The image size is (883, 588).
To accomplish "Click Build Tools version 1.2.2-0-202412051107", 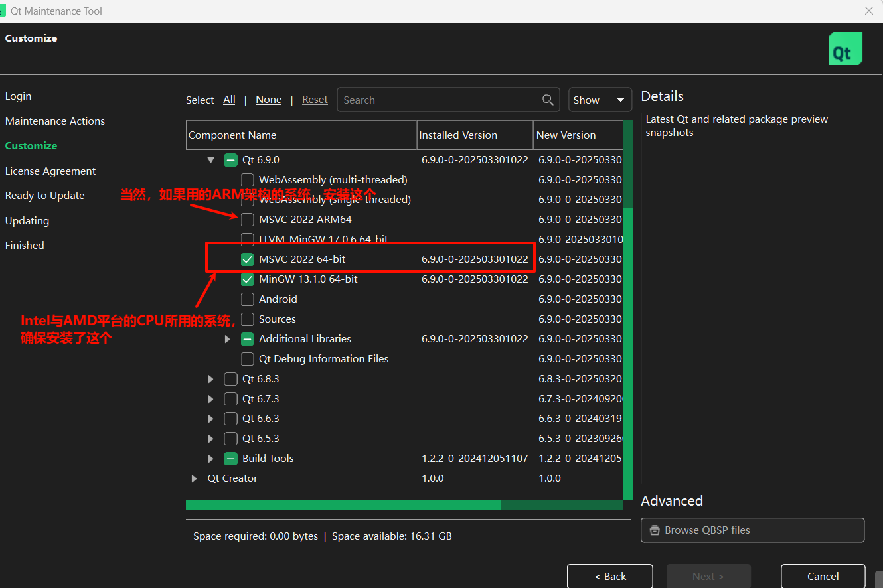I will pos(475,459).
